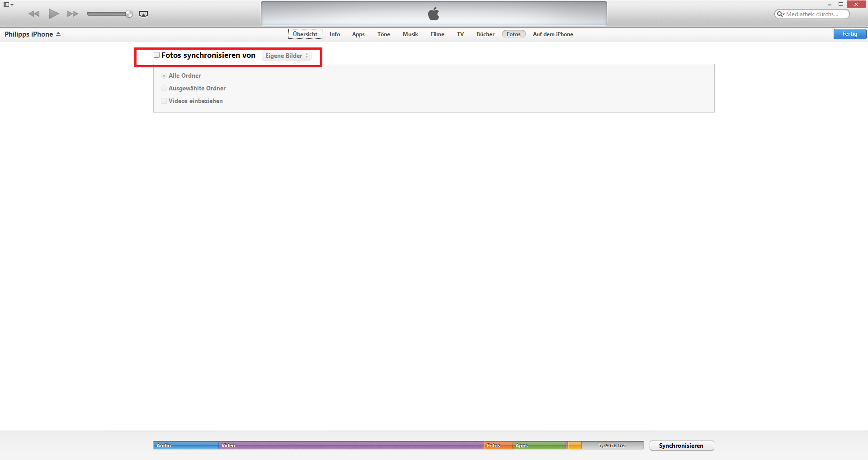Select the Alle Ordner radio button

point(164,75)
